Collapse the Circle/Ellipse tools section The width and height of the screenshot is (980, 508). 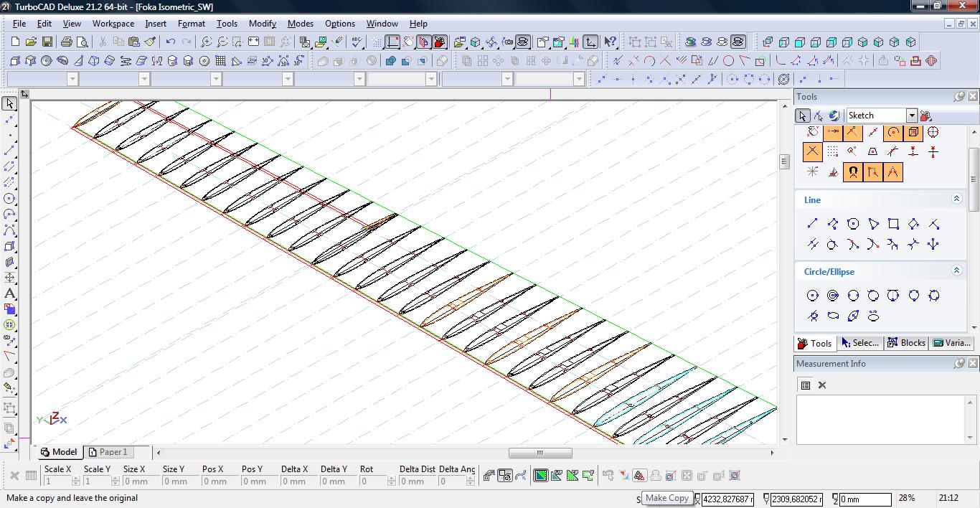point(956,271)
